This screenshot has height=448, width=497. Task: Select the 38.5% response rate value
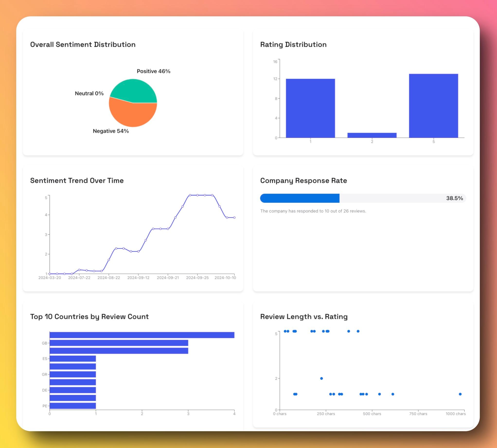[454, 198]
